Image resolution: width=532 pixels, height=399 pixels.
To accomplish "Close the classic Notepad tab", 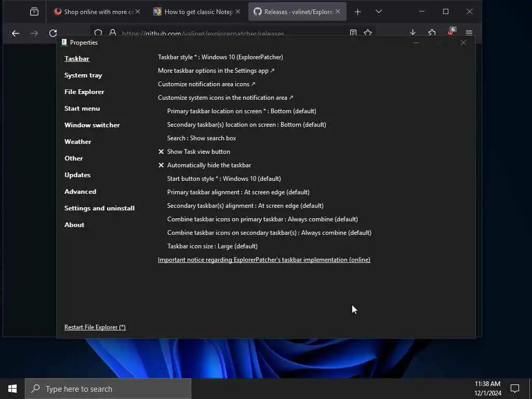I will point(238,11).
